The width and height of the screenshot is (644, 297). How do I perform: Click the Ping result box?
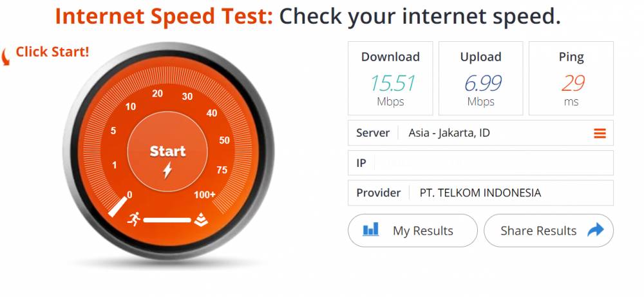[x=571, y=79]
